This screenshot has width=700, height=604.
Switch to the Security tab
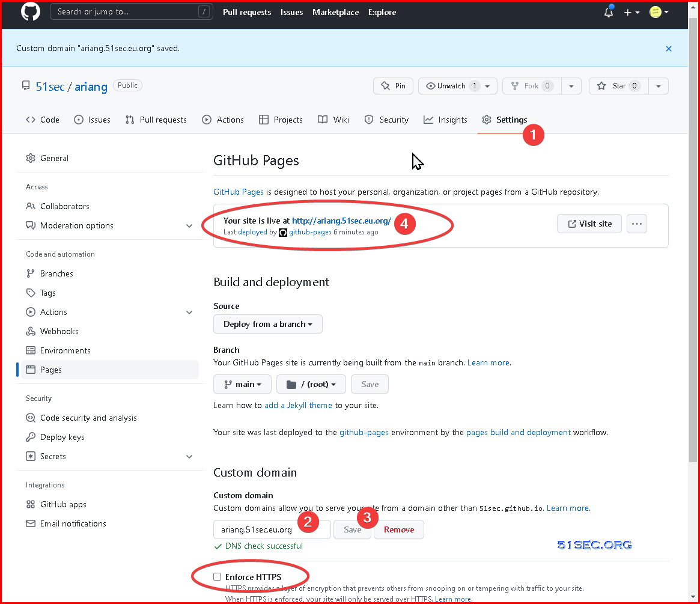pos(386,120)
